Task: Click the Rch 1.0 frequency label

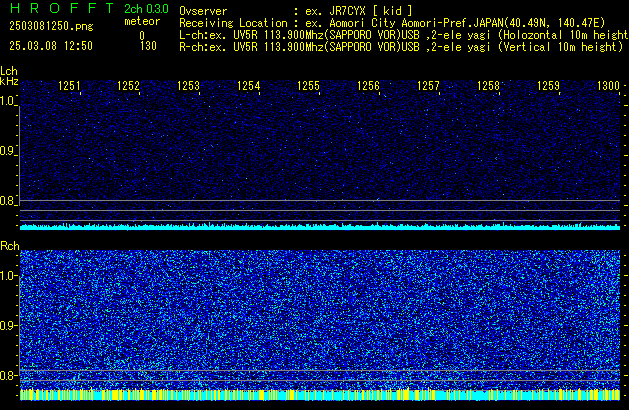Action: click(x=7, y=276)
